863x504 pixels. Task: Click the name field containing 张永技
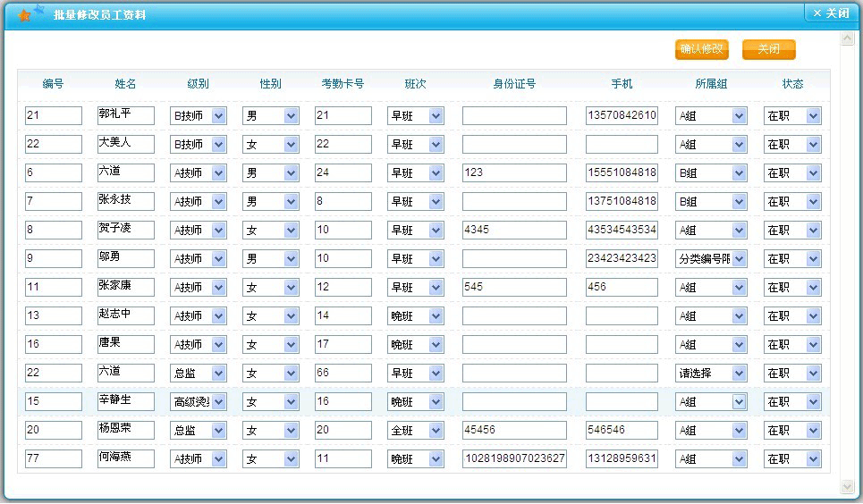coord(125,201)
